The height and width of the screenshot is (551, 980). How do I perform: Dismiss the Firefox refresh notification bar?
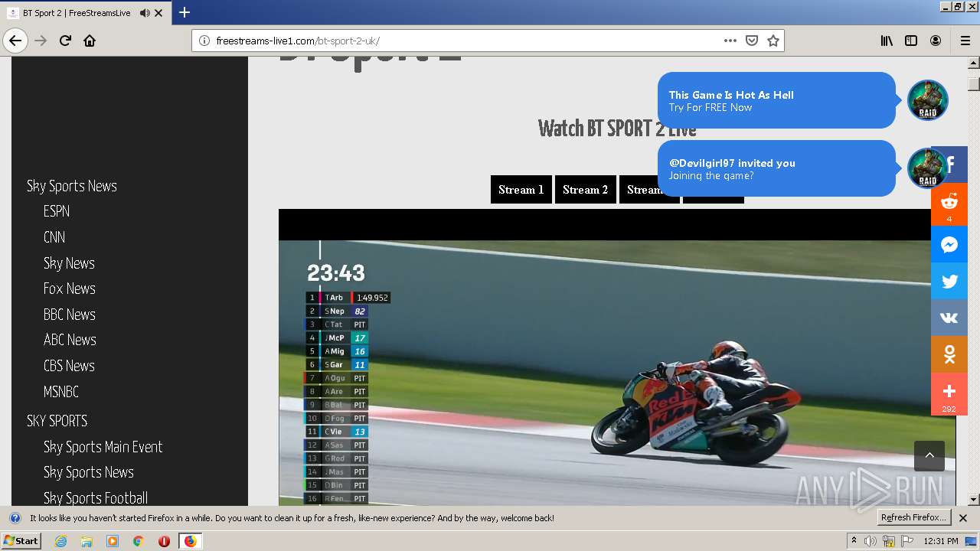tap(963, 518)
